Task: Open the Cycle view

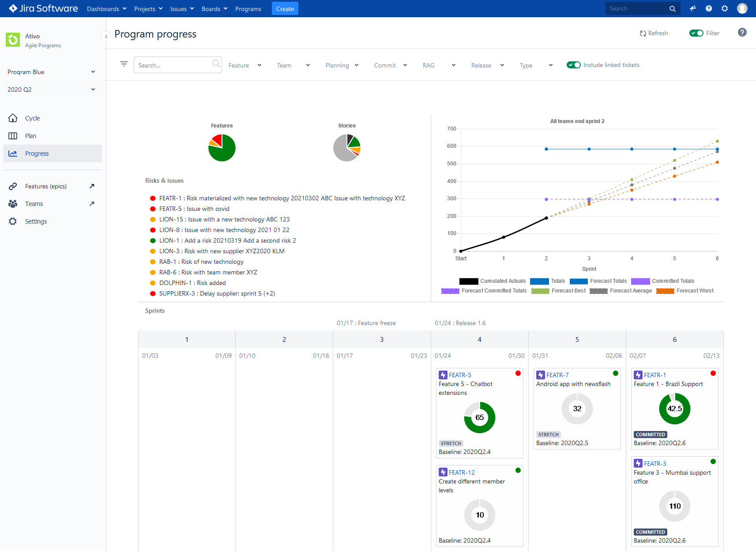Action: coord(32,118)
